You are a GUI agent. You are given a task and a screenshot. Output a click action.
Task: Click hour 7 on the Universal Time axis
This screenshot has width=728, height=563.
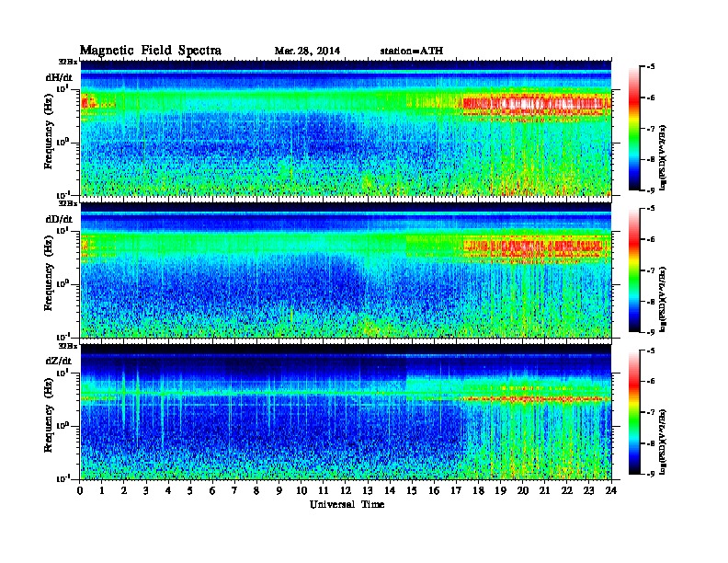[235, 490]
